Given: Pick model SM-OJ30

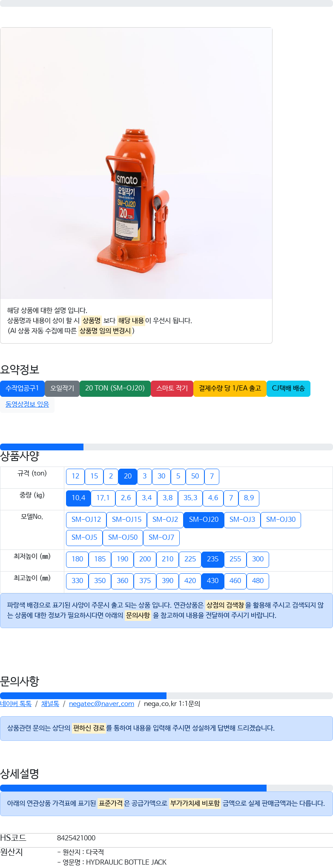Looking at the screenshot, I should point(281,520).
